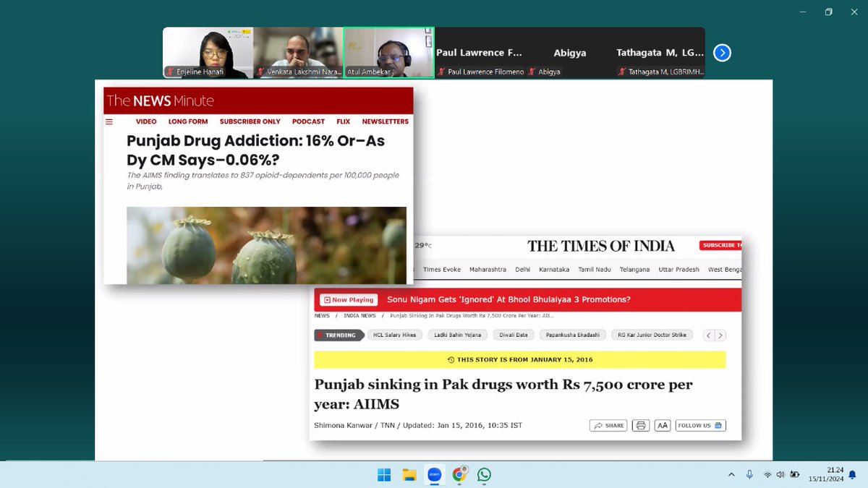Click the Punjab sinking in Pak drugs headline
The width and height of the screenshot is (868, 488).
point(503,394)
